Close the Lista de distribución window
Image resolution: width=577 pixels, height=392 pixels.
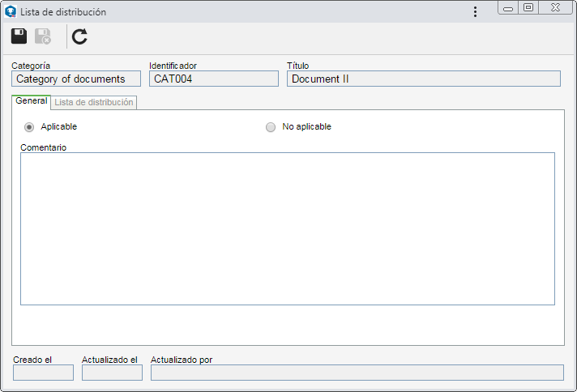click(x=555, y=8)
